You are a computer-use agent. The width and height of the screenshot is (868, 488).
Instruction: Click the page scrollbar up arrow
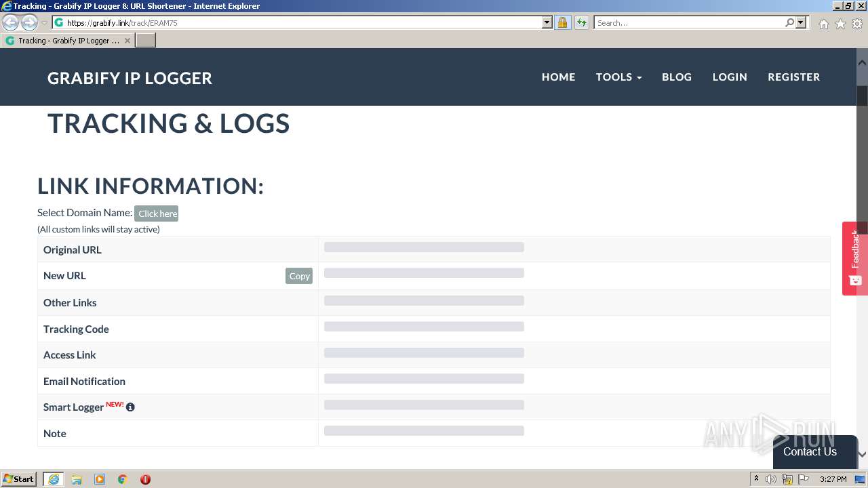(862, 62)
